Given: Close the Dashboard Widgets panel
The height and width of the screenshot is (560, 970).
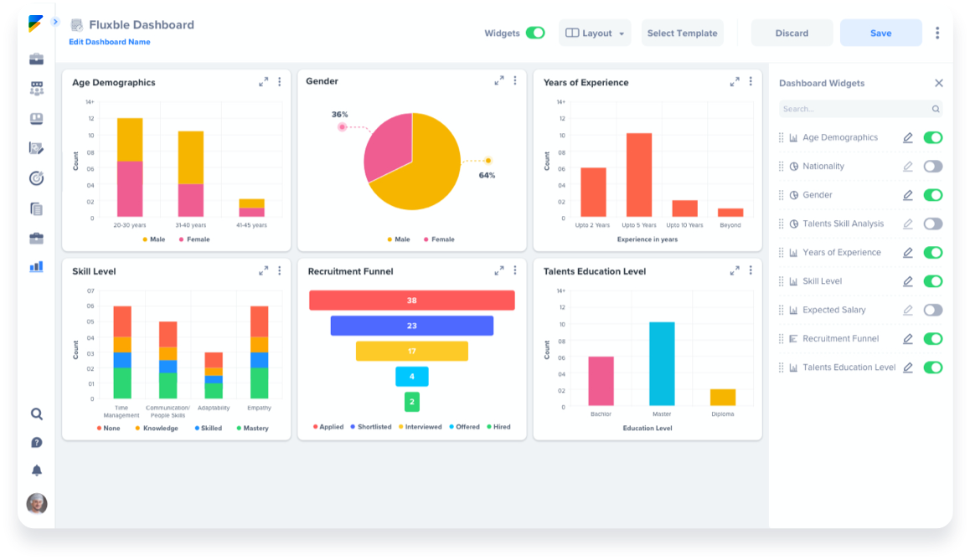Looking at the screenshot, I should [938, 83].
